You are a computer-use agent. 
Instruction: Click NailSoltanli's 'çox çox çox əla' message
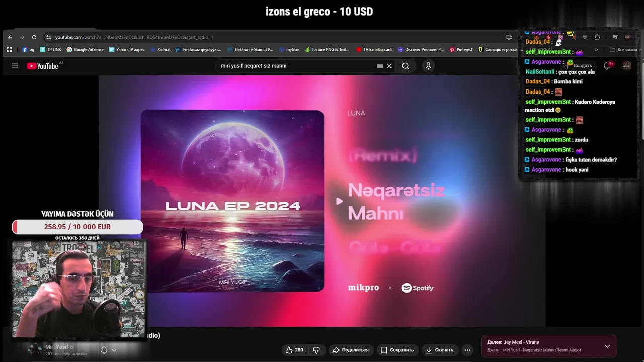(x=576, y=72)
